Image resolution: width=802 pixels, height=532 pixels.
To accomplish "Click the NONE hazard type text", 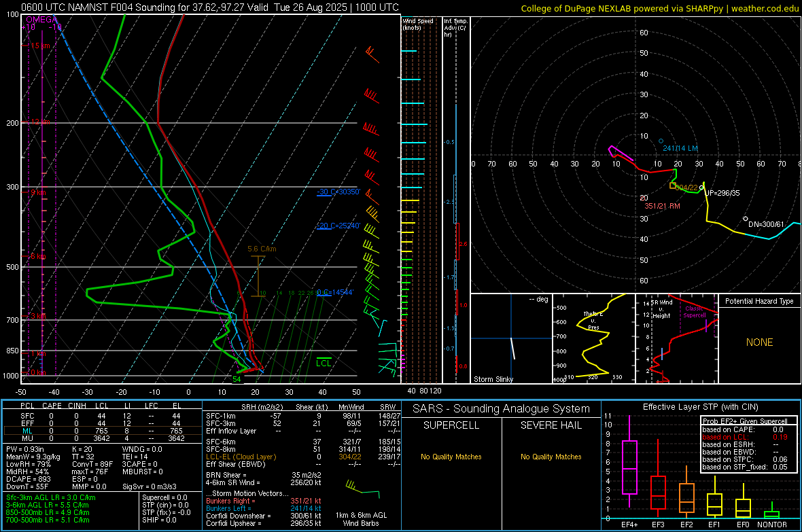I will pyautogui.click(x=760, y=342).
